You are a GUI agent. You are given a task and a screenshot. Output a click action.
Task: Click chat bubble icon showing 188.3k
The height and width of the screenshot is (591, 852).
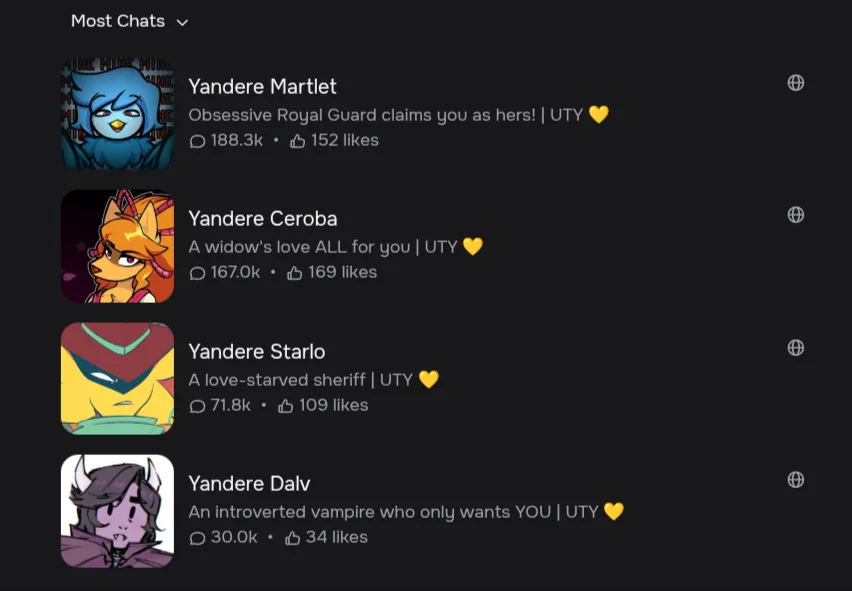click(x=197, y=142)
